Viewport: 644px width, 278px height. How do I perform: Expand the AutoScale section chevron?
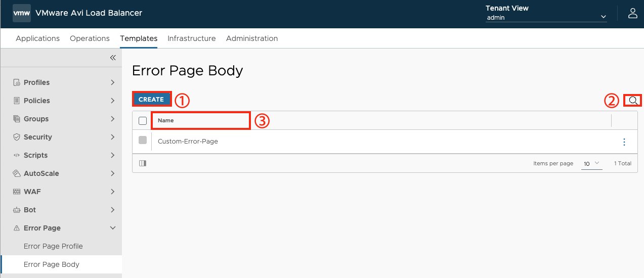point(113,173)
